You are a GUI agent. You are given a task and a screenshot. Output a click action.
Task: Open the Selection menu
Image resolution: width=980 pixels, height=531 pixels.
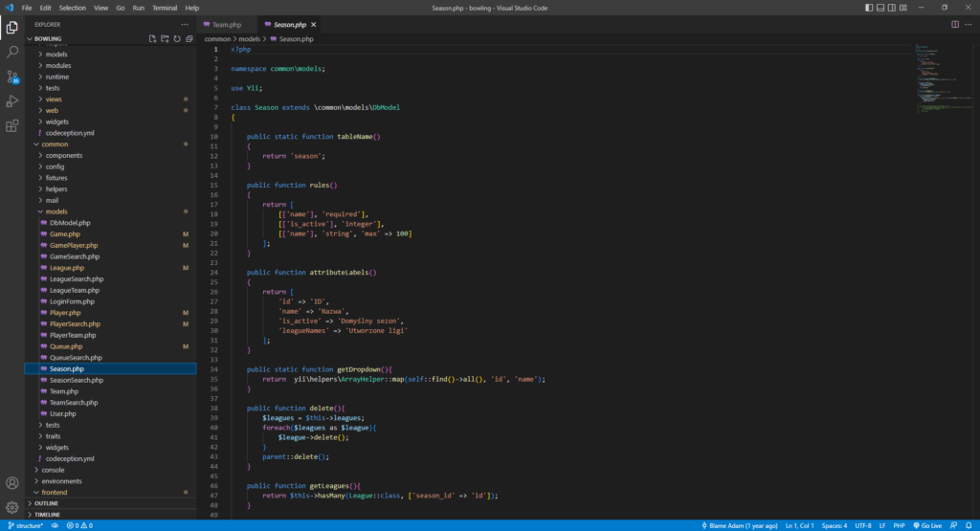pos(73,8)
